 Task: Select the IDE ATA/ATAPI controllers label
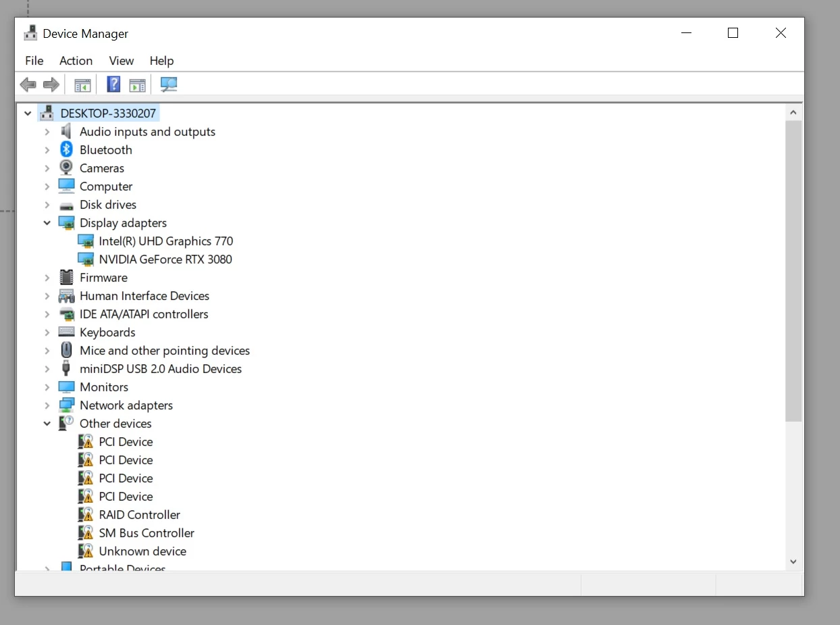144,314
